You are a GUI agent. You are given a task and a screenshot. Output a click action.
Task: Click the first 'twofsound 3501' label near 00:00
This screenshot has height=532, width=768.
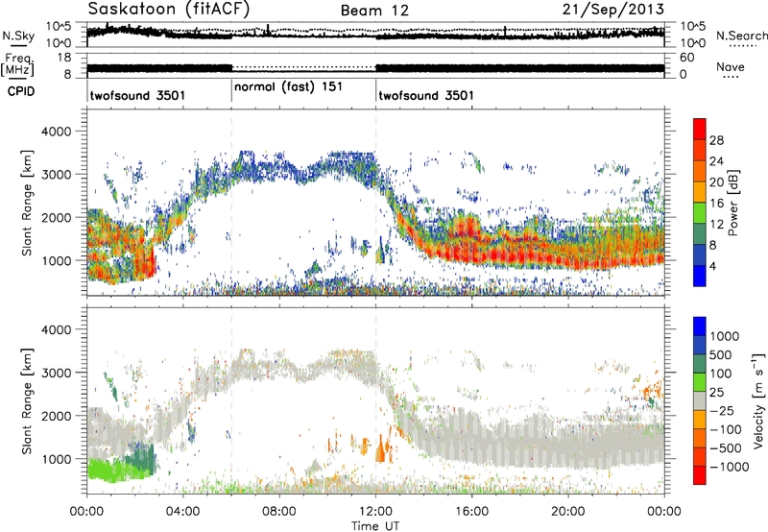tap(137, 95)
